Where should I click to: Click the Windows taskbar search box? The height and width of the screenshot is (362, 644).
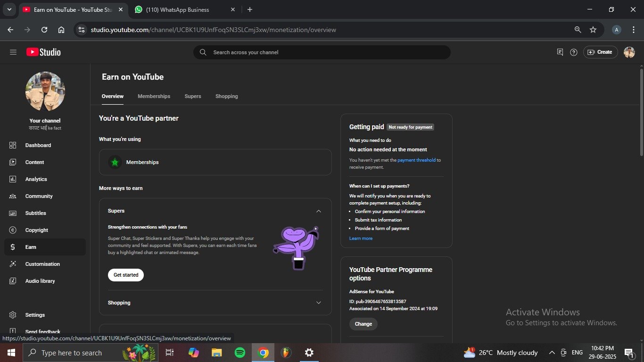click(91, 353)
